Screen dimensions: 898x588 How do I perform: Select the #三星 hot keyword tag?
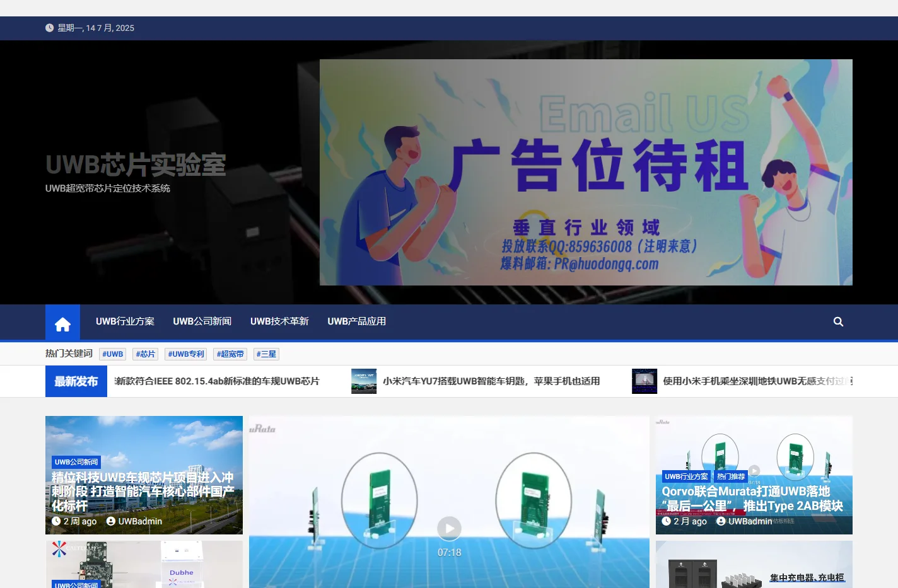[x=266, y=354]
